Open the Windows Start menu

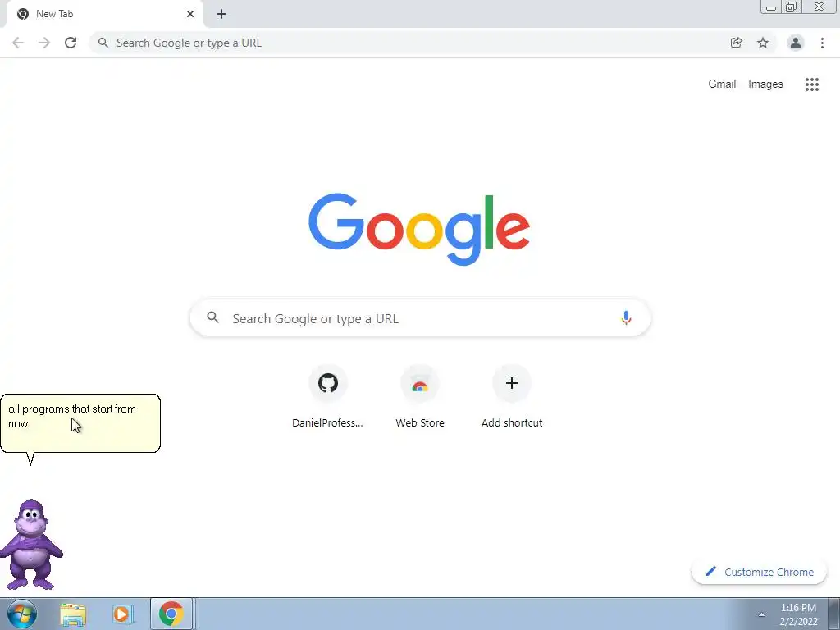tap(22, 614)
